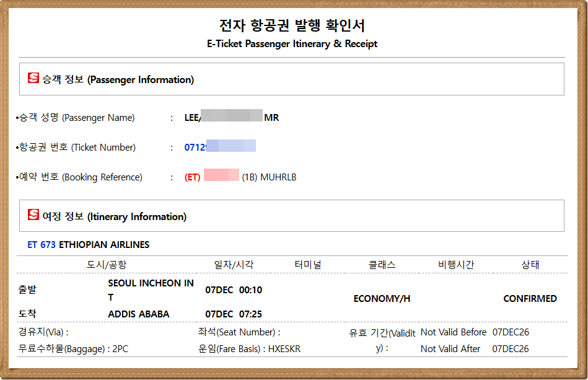Click the 승객 정보 (Passenger Information) section header
Screen dimensions: 588x380
tap(292, 79)
